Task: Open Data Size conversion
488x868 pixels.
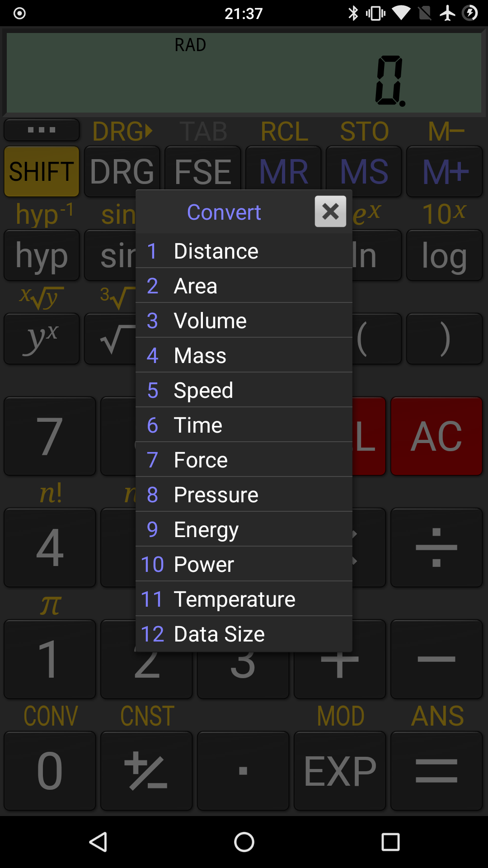Action: tap(244, 634)
